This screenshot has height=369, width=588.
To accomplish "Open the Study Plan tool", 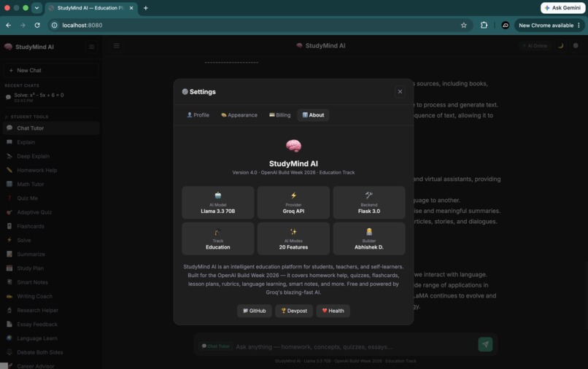I will (x=50, y=268).
